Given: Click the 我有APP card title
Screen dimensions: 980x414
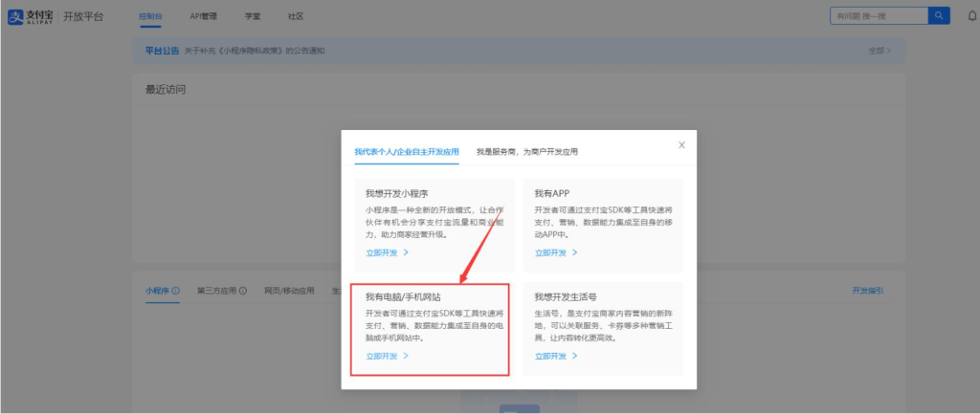Looking at the screenshot, I should click(x=552, y=193).
